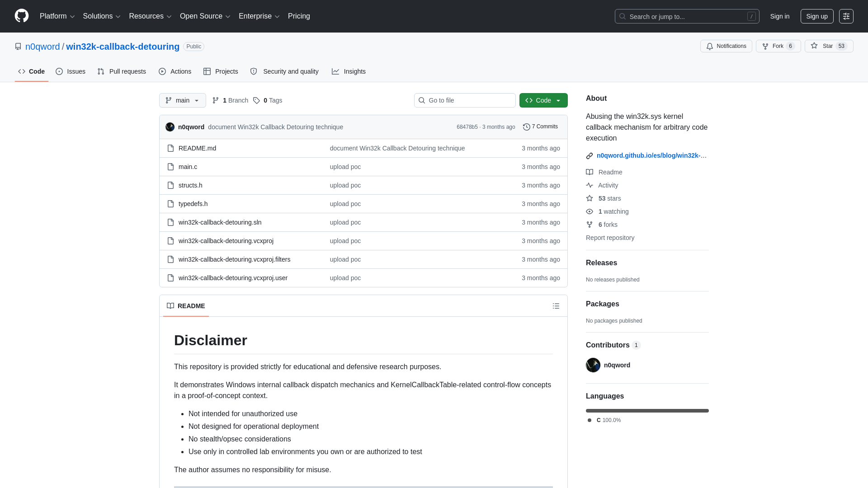Click the Sign in link
The height and width of the screenshot is (488, 868).
pyautogui.click(x=780, y=16)
